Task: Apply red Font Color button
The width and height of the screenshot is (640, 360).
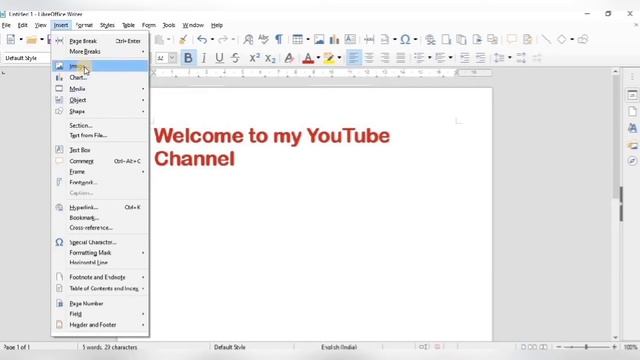Action: coord(308,58)
